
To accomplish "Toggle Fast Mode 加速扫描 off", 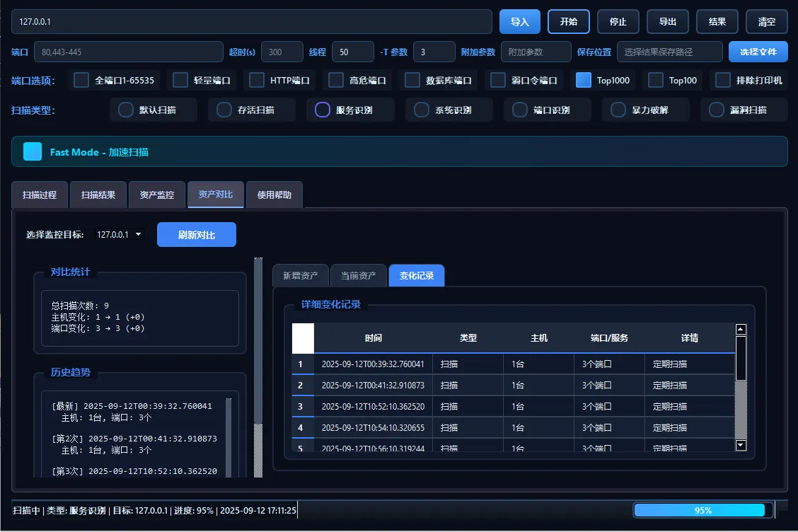I will click(32, 151).
